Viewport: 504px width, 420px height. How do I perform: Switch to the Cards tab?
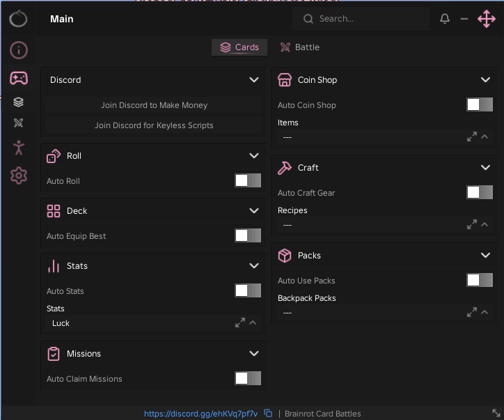pos(239,47)
